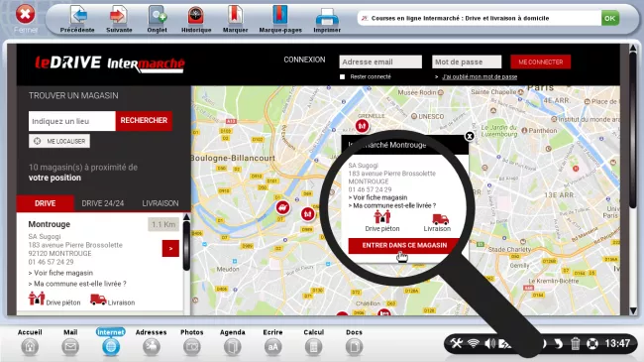Launch the Mail app from the dock
The image size is (644, 362).
[x=70, y=347]
